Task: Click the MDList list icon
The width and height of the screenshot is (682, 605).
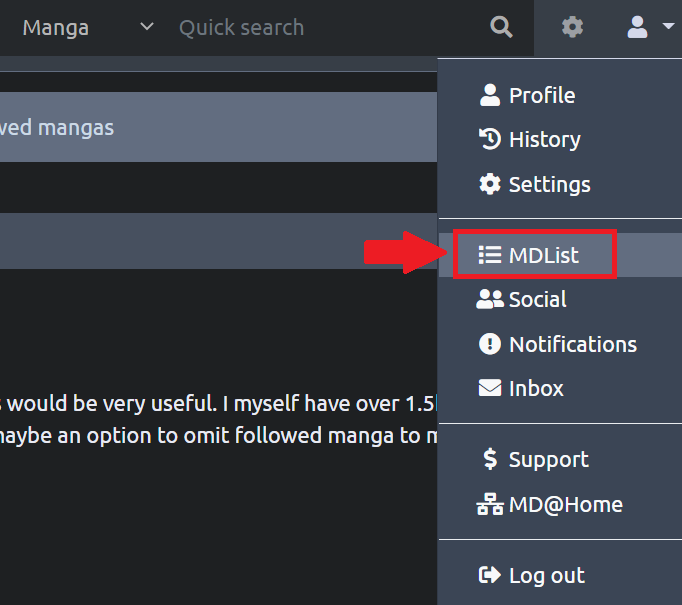Action: 490,255
